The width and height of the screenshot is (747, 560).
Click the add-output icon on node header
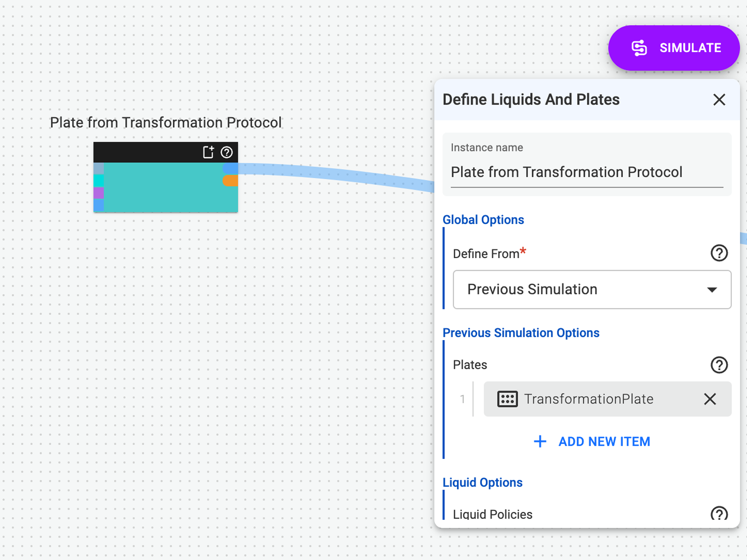pyautogui.click(x=208, y=153)
